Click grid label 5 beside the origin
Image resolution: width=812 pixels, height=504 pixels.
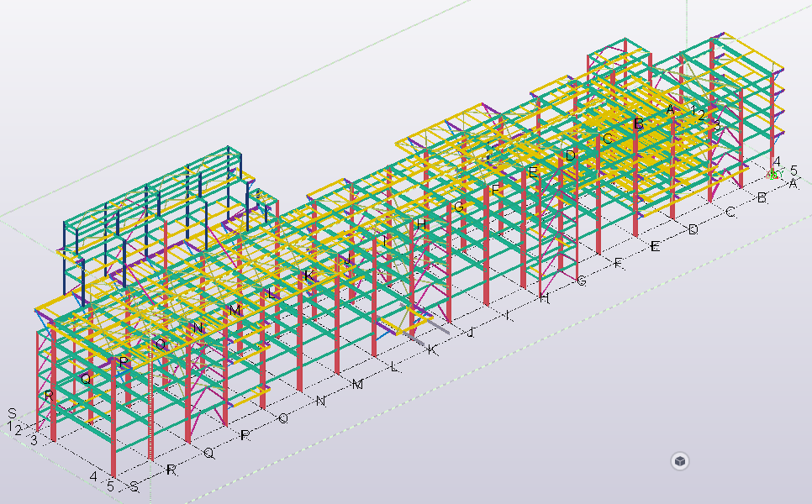[x=794, y=170]
